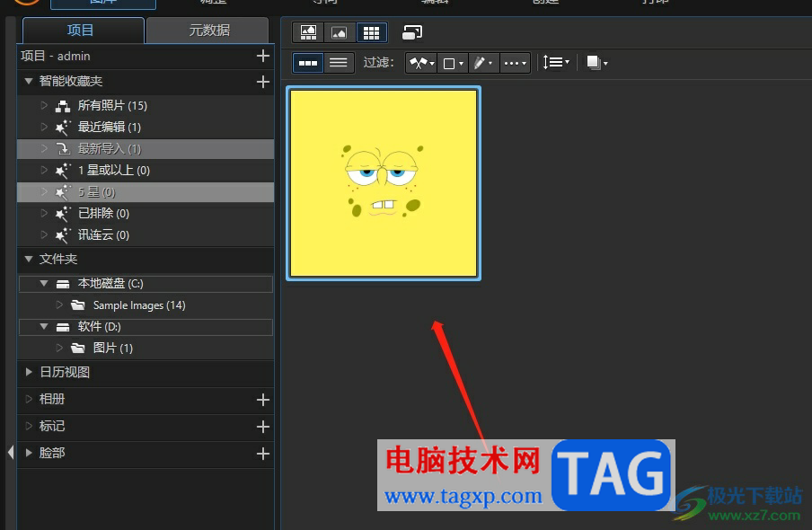Open the Sample Images (14) folder

click(138, 305)
